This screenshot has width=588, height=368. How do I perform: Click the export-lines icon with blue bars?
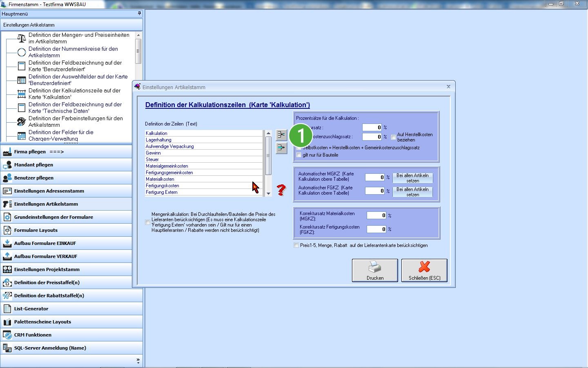point(281,148)
